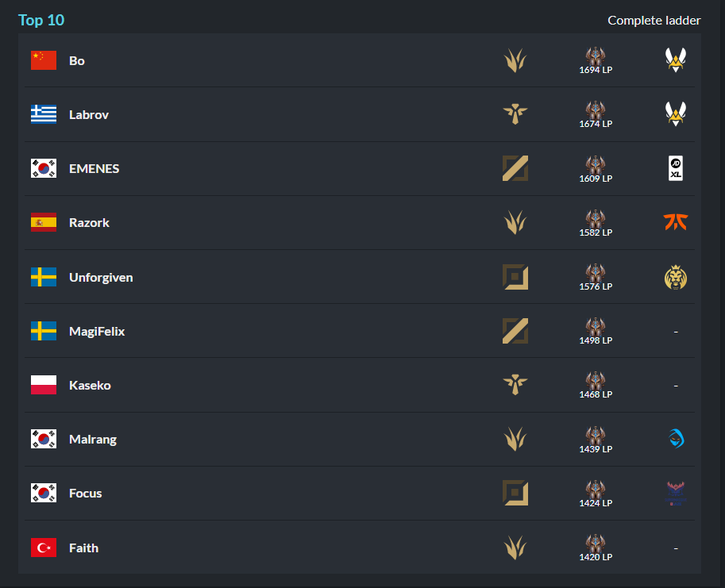
Task: Click China flag next to Bo
Action: (44, 60)
